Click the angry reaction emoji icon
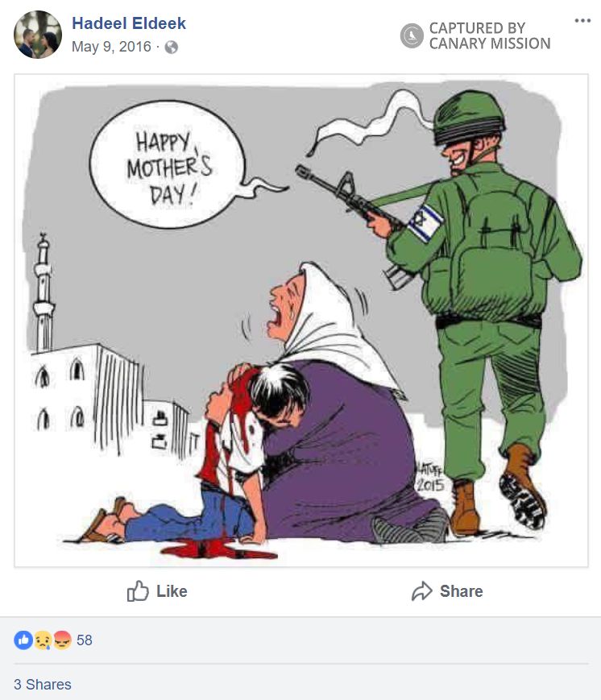The height and width of the screenshot is (700, 601). pos(63,640)
